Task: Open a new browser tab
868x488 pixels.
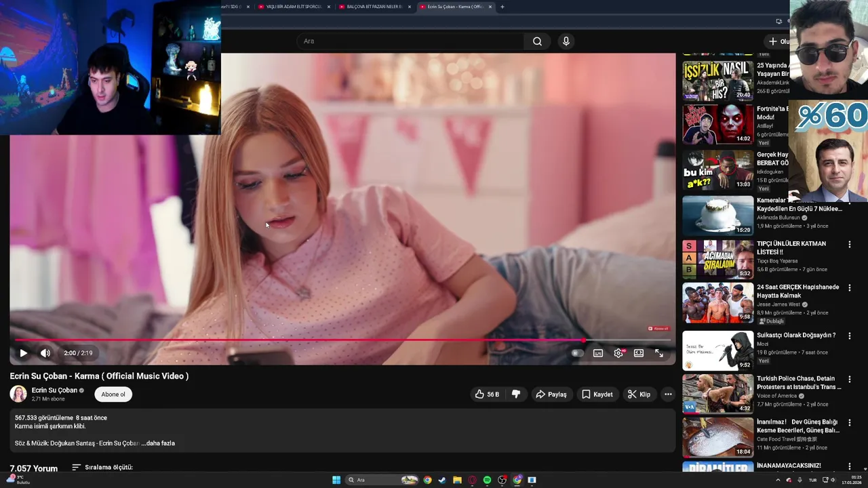Action: [x=502, y=7]
